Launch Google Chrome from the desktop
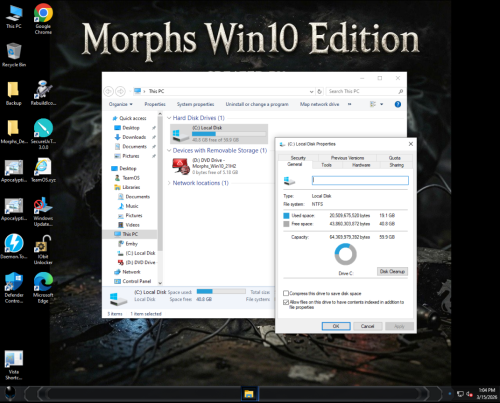The image size is (500, 403). point(43,19)
